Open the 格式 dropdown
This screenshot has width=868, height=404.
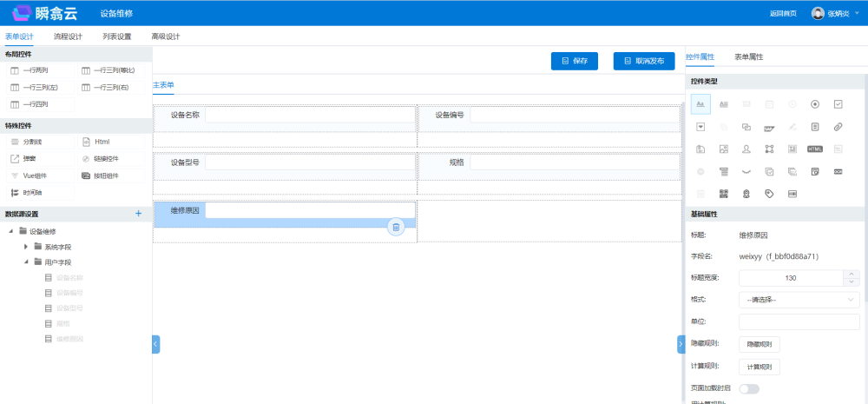pos(799,300)
